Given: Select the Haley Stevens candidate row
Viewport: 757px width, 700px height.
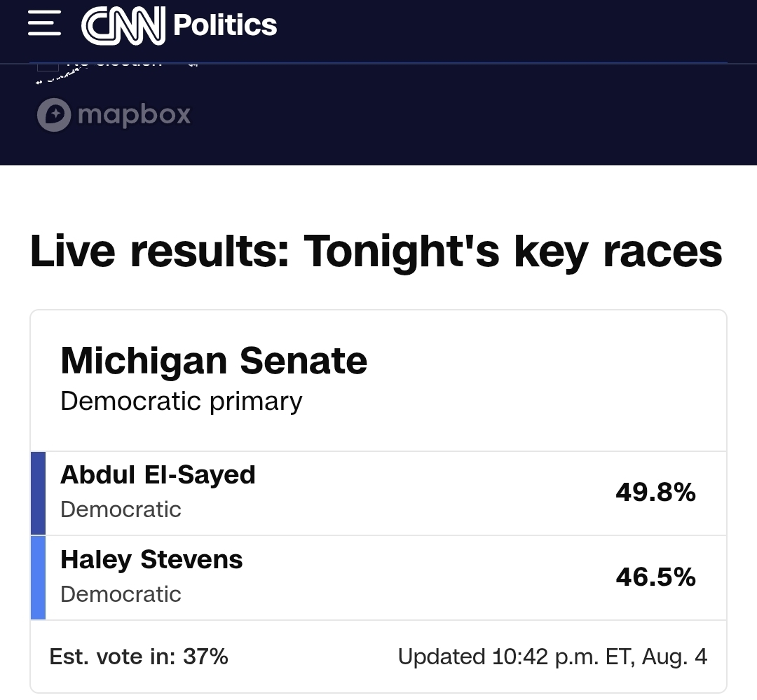Looking at the screenshot, I should [x=378, y=578].
